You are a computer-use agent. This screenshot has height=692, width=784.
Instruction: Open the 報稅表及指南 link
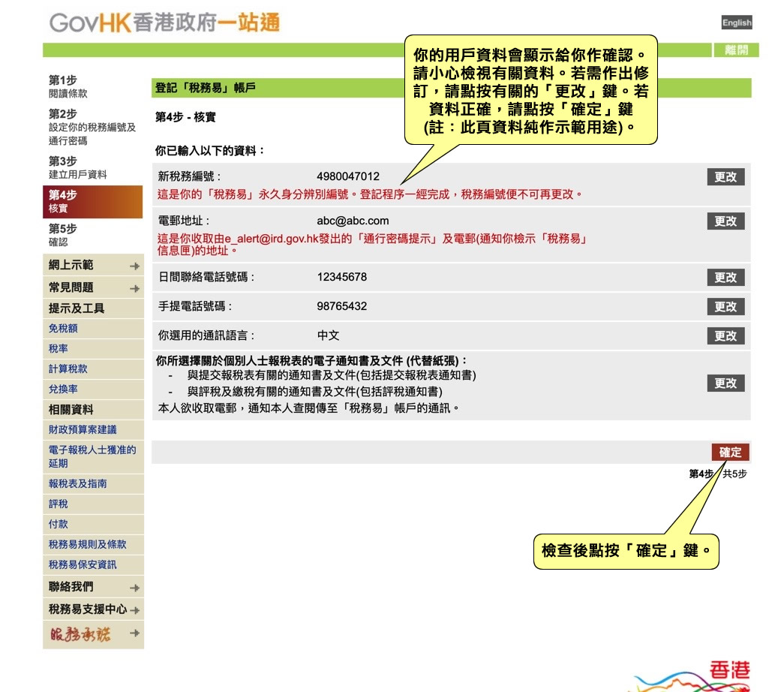click(x=77, y=483)
